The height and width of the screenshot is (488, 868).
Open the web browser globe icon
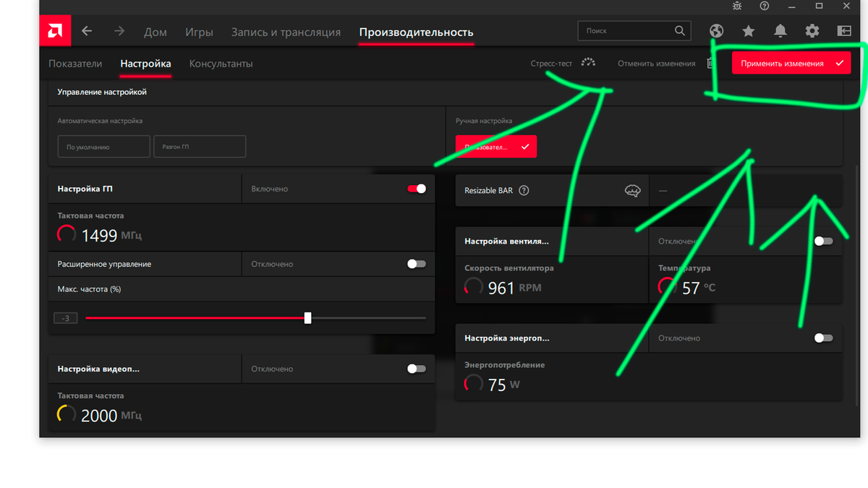716,31
